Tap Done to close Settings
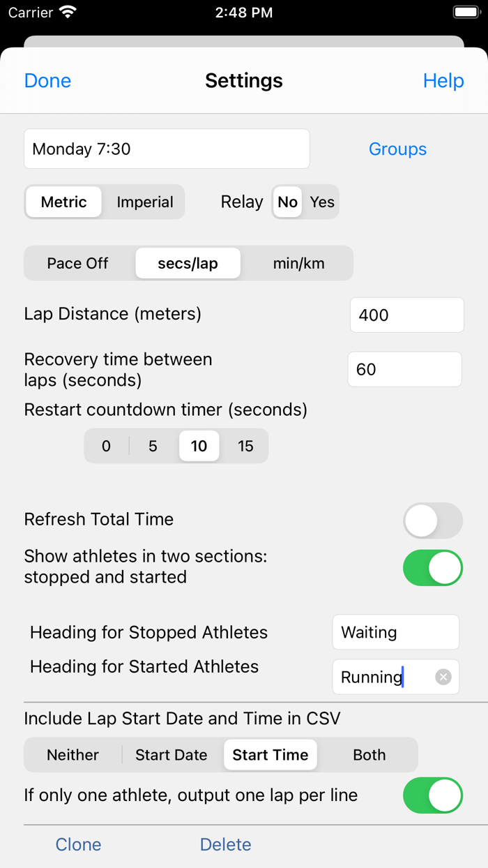 click(x=47, y=80)
